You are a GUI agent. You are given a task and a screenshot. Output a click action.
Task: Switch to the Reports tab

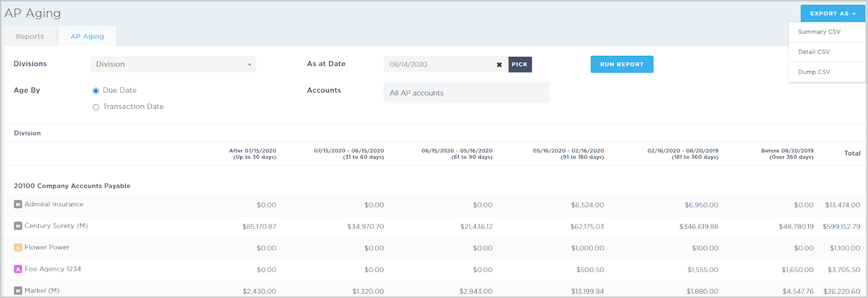[x=30, y=36]
